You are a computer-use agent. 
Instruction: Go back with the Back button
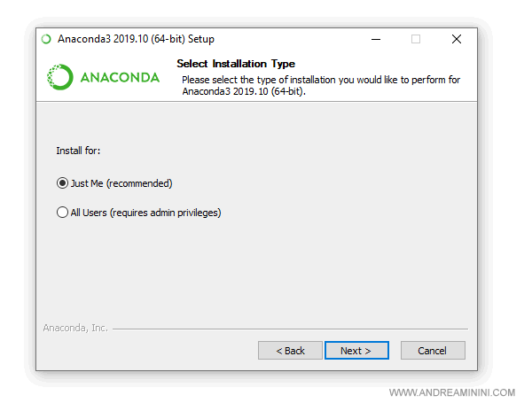290,351
